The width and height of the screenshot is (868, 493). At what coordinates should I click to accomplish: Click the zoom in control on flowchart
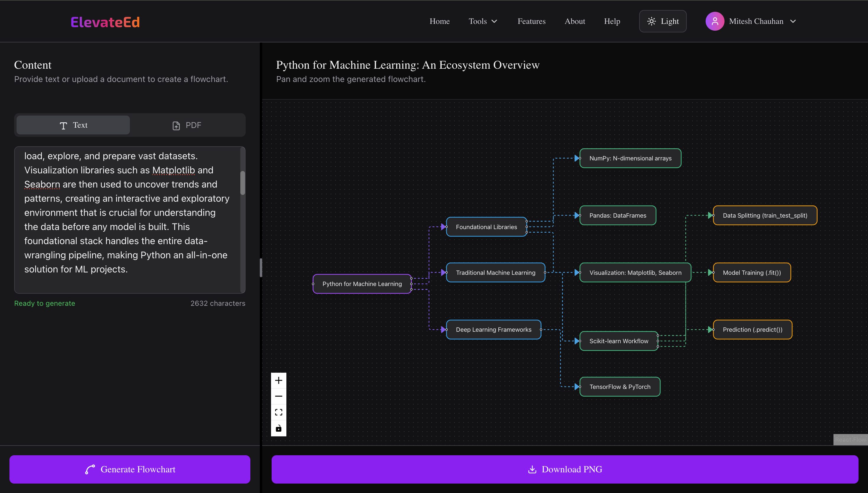(279, 380)
